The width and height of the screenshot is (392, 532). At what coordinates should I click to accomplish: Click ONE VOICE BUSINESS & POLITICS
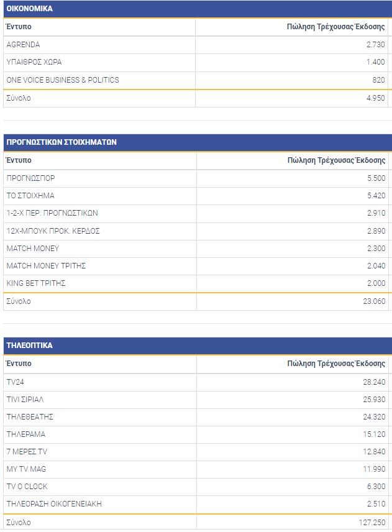[x=63, y=80]
